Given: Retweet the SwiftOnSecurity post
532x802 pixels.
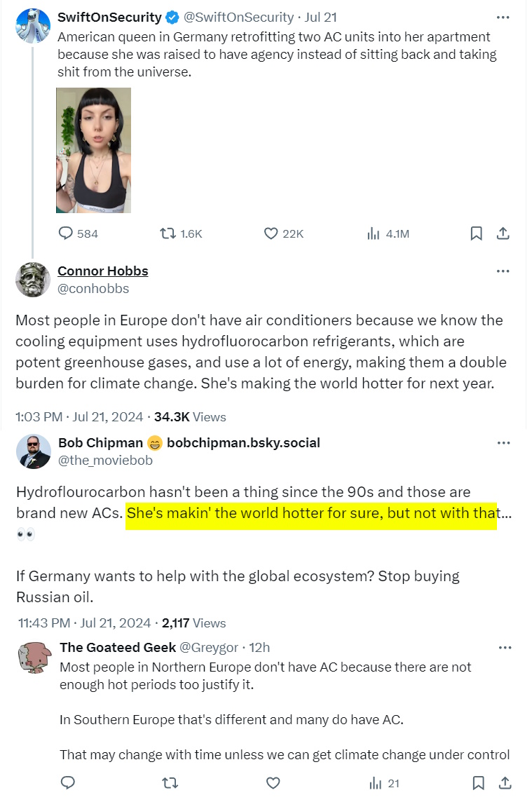Looking at the screenshot, I should [168, 233].
